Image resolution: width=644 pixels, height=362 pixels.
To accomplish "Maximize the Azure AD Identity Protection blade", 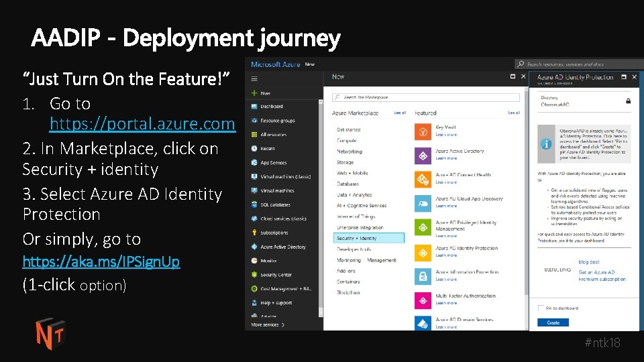I will [x=623, y=76].
